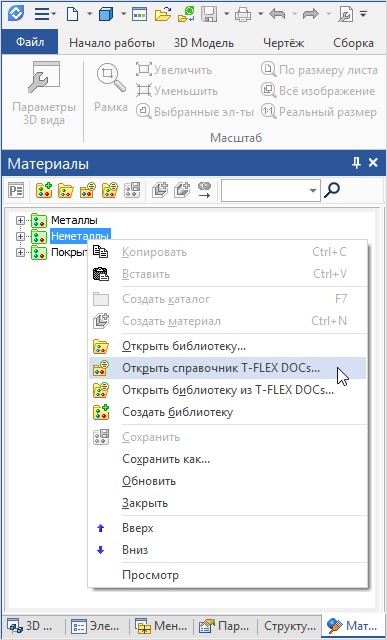Switch to the Чертёж ribbon tab
Screen dimensions: 387x640
284,43
